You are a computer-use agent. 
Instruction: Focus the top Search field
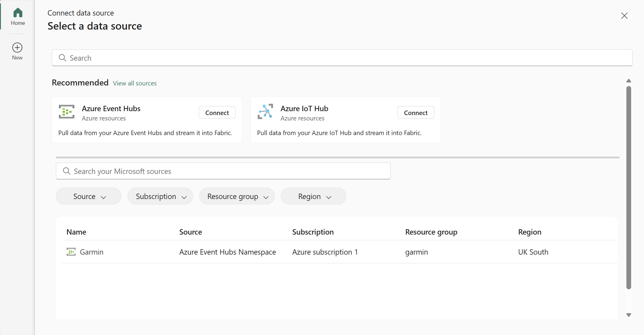(342, 58)
